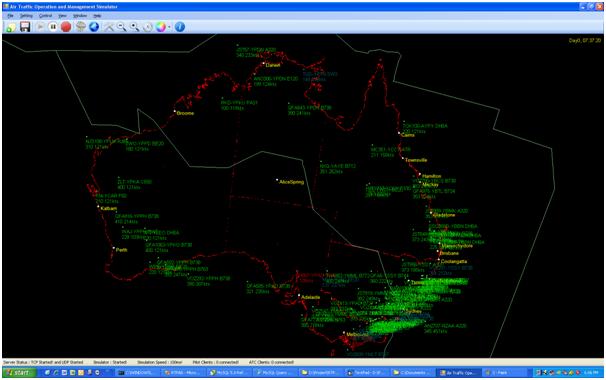Image resolution: width=606 pixels, height=380 pixels.
Task: Click the grayed-out play button
Action: [x=40, y=27]
